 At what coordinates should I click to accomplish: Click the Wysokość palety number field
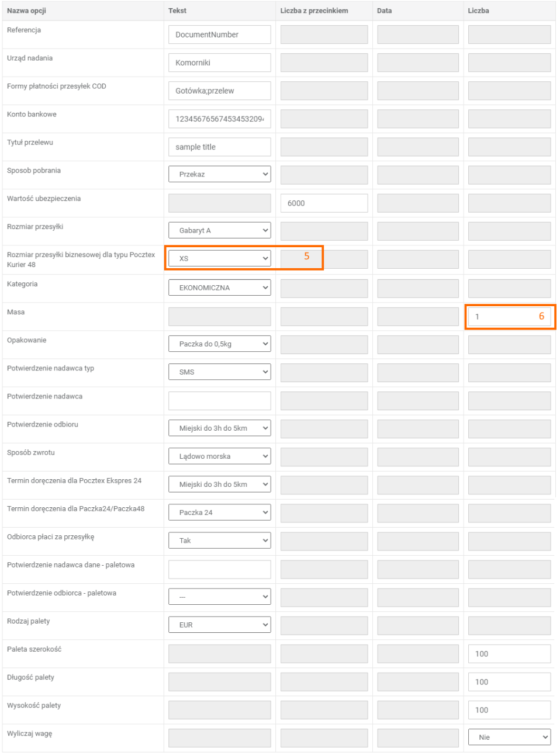click(x=509, y=710)
